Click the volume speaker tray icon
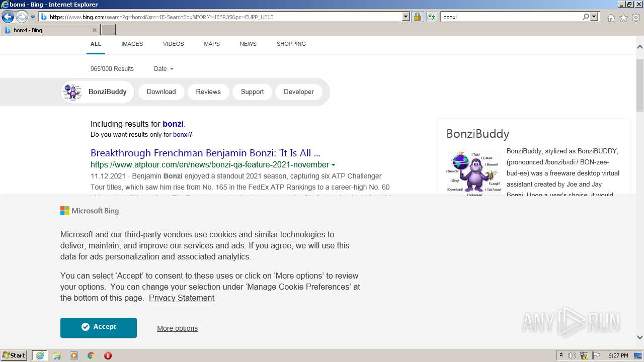Viewport: 644px width, 362px height. click(572, 355)
